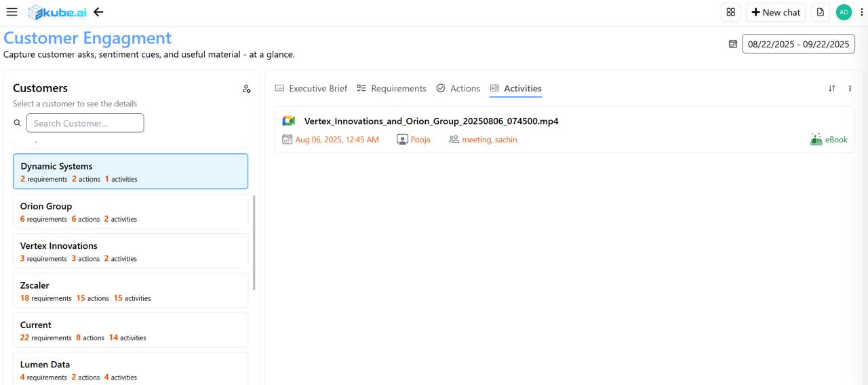Click the sort arrows icon

click(831, 88)
